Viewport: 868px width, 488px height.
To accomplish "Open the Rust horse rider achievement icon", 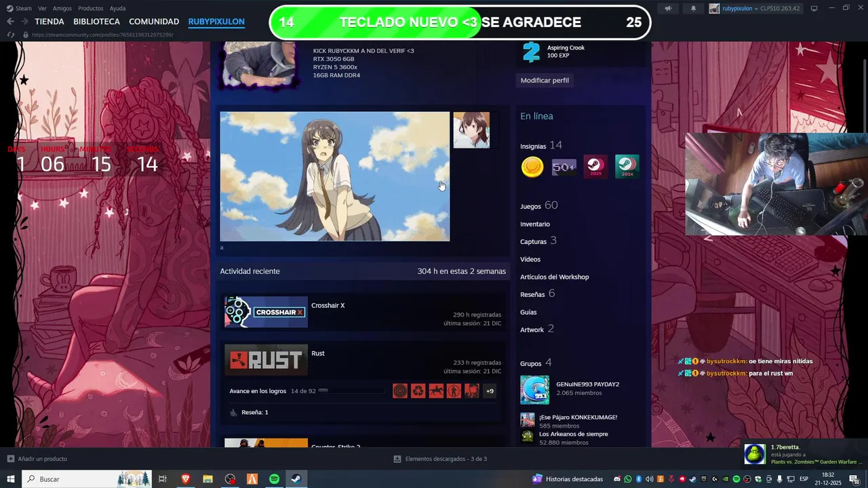I will 436,391.
